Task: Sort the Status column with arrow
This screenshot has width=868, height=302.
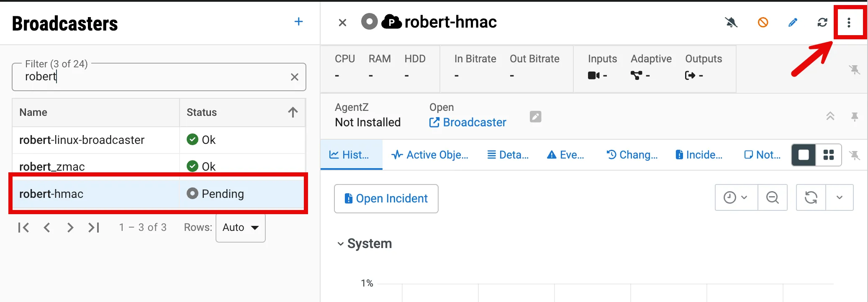Action: (x=293, y=112)
